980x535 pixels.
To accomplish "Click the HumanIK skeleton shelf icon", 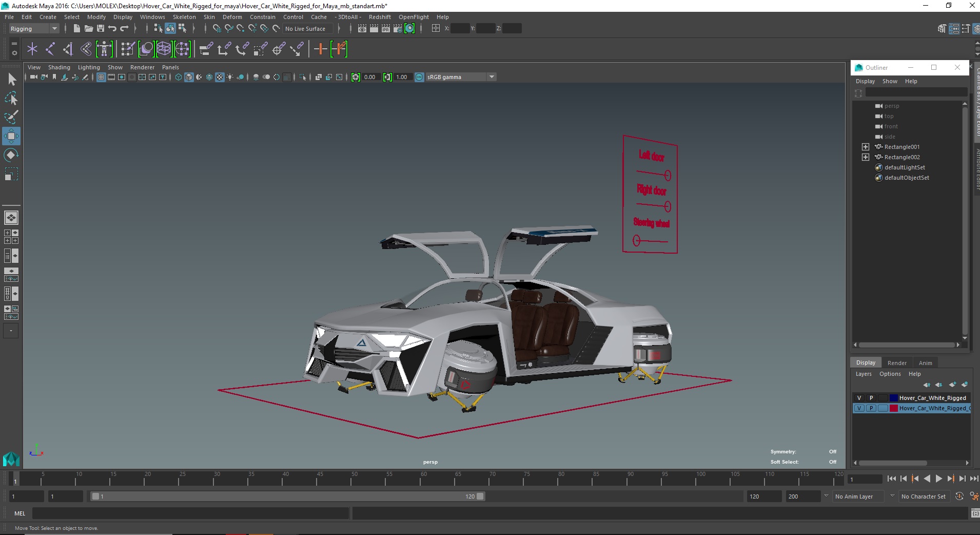I will click(x=104, y=49).
